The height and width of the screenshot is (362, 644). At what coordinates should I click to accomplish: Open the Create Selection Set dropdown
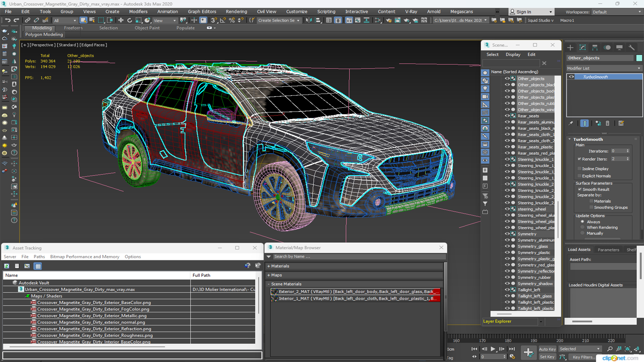(278, 20)
